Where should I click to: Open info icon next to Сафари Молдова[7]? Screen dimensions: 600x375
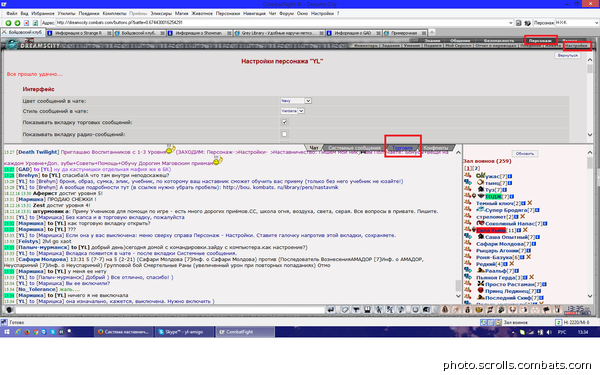pyautogui.click(x=534, y=244)
